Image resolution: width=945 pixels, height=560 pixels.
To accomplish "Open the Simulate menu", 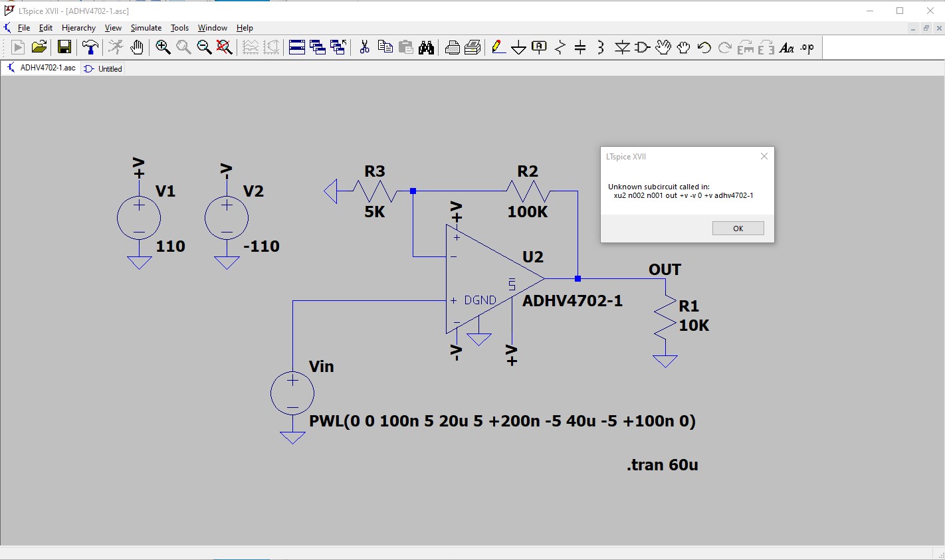I will click(x=146, y=28).
